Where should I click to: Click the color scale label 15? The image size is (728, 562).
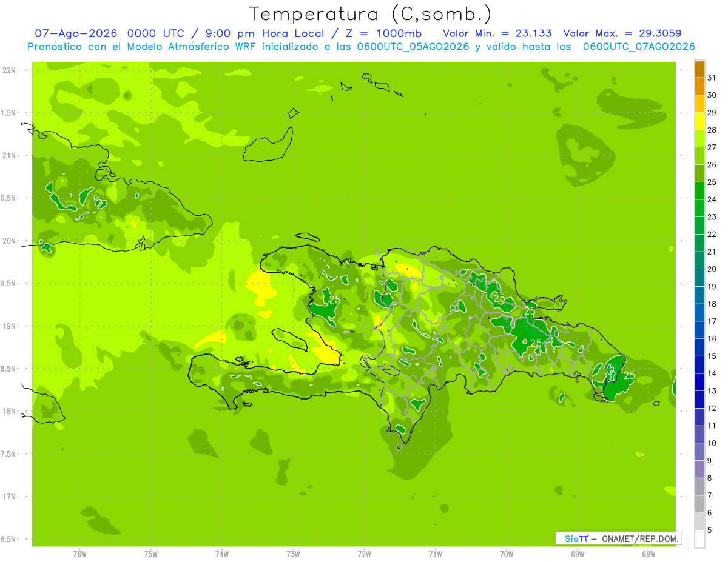712,356
